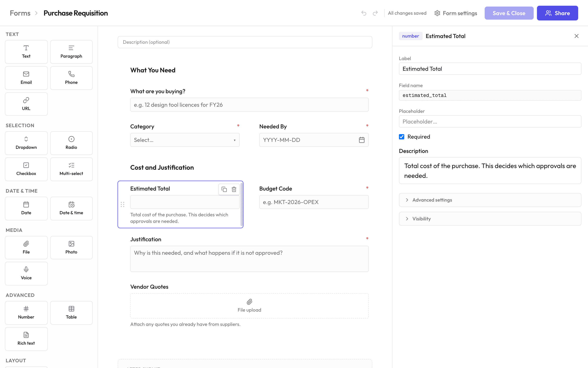Add a Date & time field element
The image size is (588, 368).
71,208
